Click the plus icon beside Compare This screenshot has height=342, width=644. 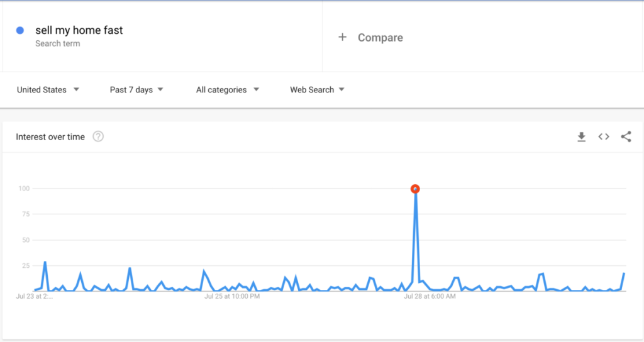[x=343, y=38]
